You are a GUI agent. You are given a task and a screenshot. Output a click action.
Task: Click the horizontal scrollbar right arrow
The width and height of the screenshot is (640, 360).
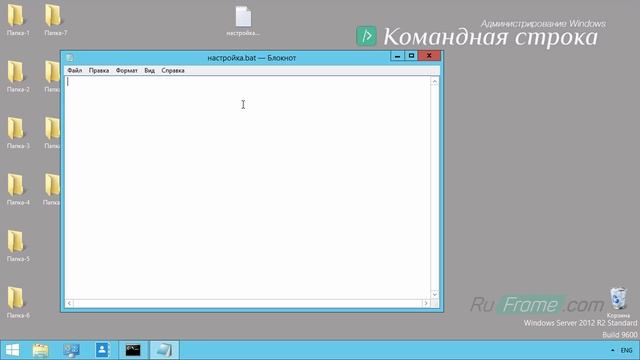[x=426, y=303]
